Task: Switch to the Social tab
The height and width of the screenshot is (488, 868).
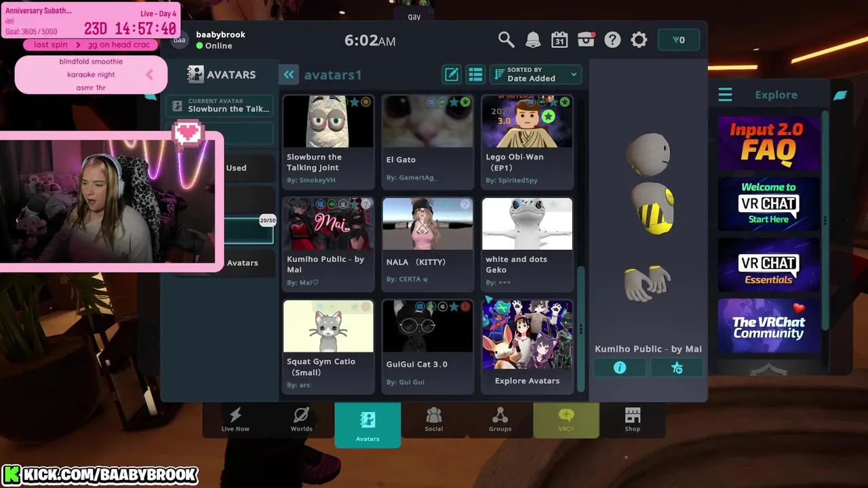Action: coord(434,420)
